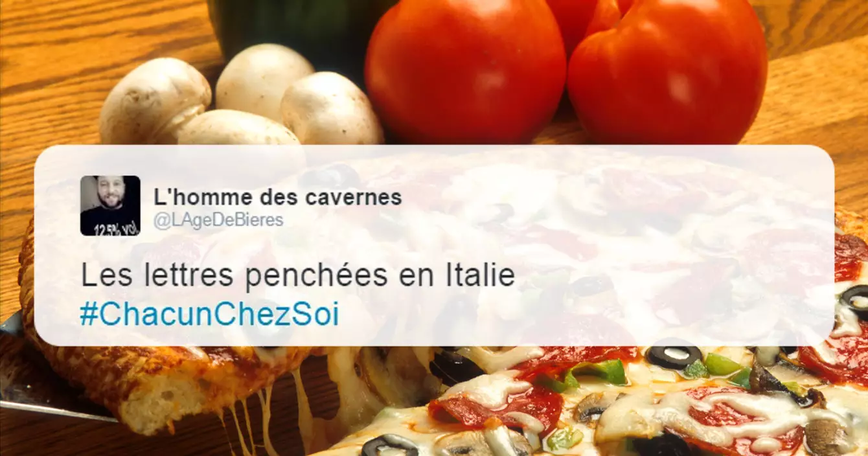Click the black olive ring below the tweet card

pyautogui.click(x=675, y=355)
